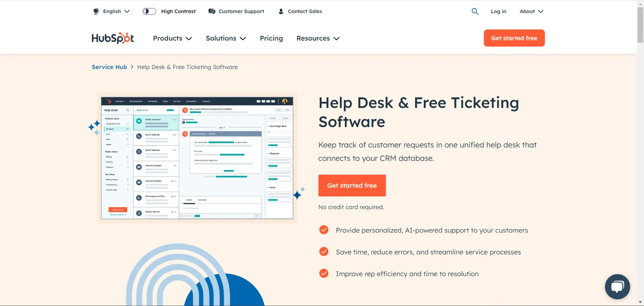Click the Customer Support chat icon

click(x=212, y=11)
